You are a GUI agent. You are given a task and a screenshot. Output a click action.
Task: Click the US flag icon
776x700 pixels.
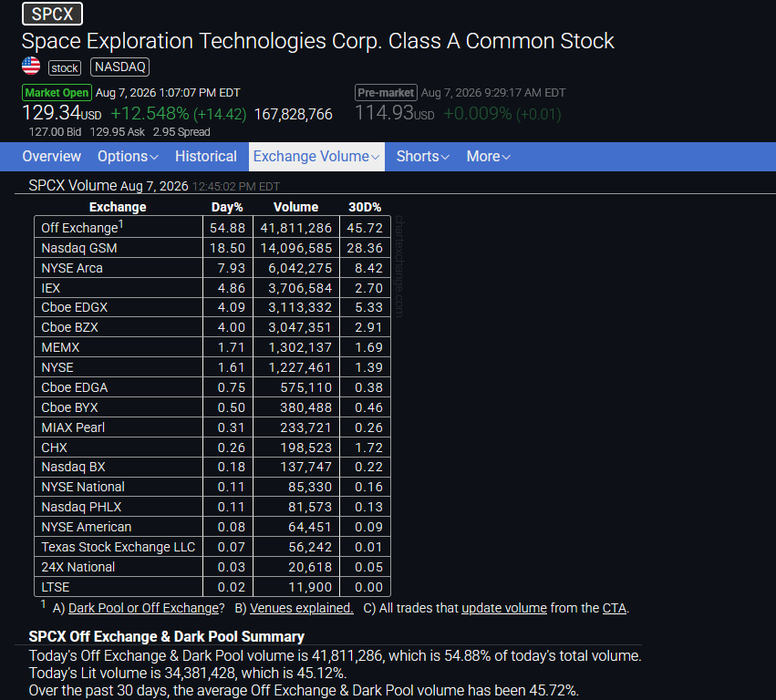[x=31, y=66]
